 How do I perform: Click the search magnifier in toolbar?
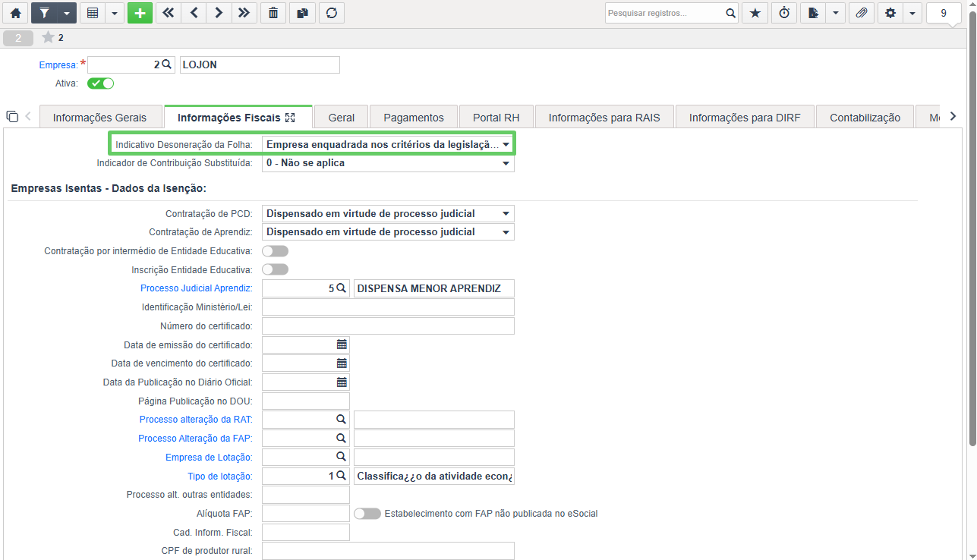click(x=730, y=13)
